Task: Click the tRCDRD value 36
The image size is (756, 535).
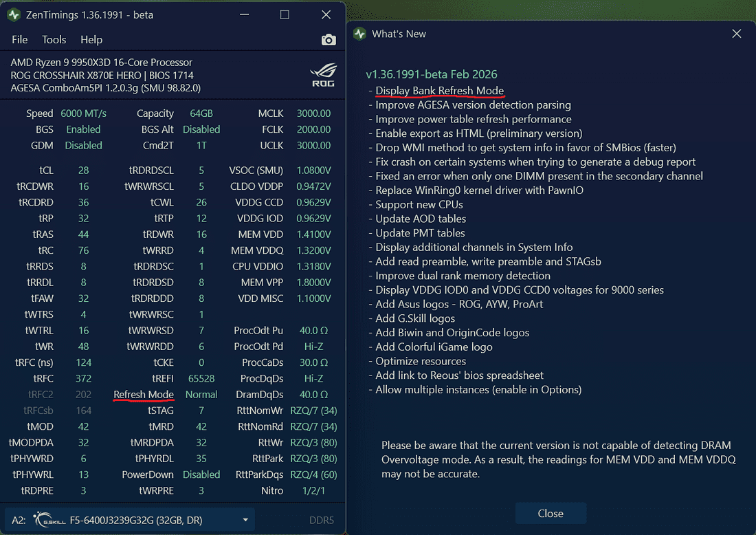Action: point(83,202)
